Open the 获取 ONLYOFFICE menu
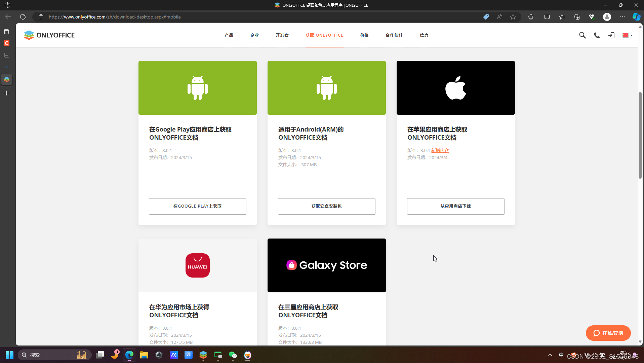Viewport: 644px width, 363px height. point(324,35)
